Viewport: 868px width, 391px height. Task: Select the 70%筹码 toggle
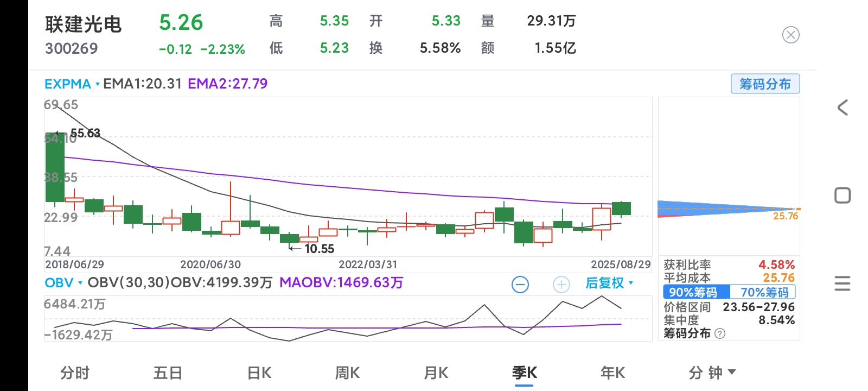click(x=763, y=292)
